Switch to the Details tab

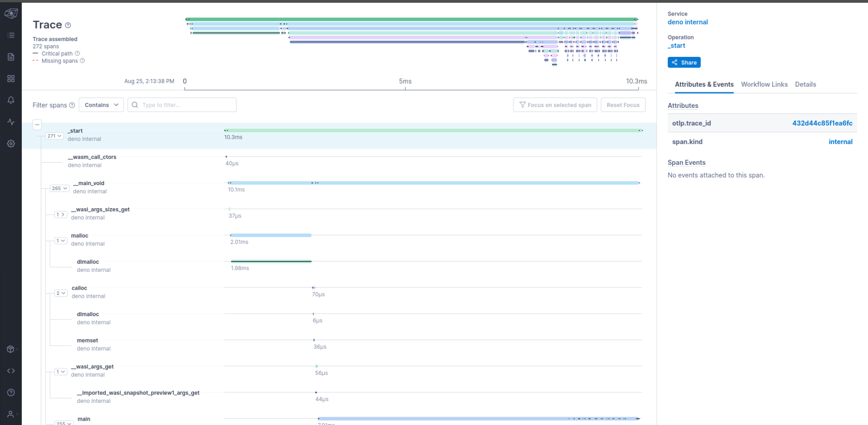(x=806, y=84)
